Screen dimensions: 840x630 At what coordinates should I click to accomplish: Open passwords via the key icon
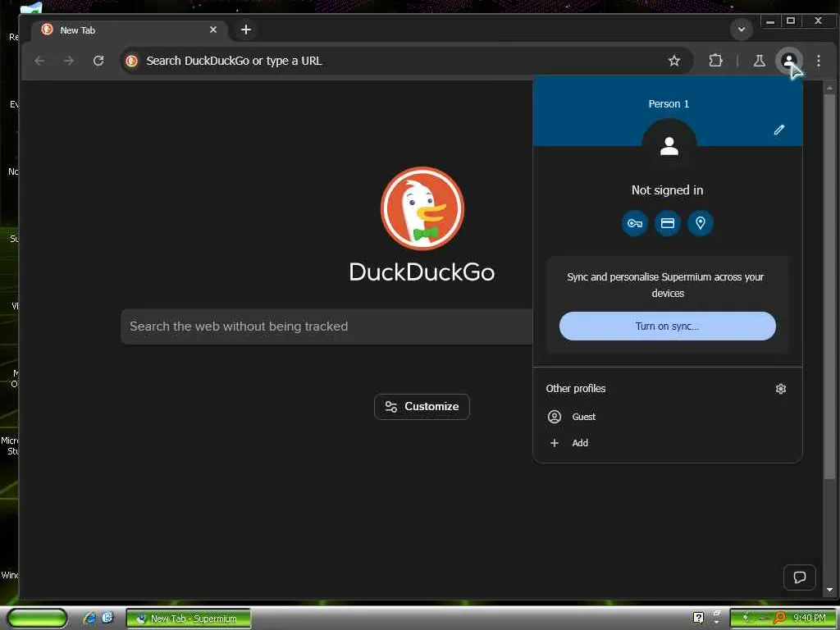click(635, 223)
